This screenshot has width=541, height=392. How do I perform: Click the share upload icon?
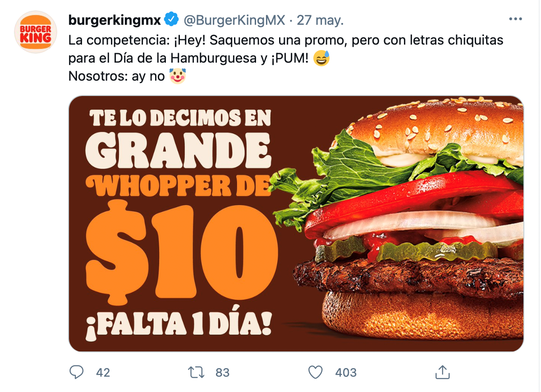pyautogui.click(x=442, y=372)
